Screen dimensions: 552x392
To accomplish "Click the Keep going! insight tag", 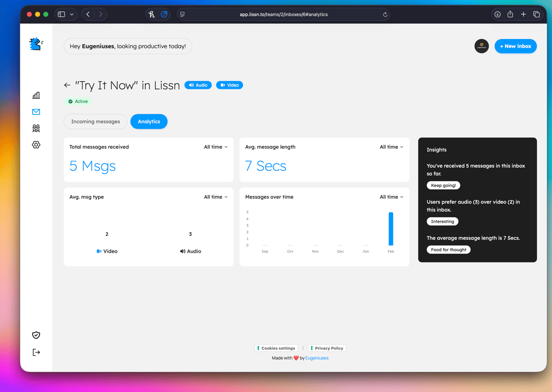I will (x=443, y=185).
